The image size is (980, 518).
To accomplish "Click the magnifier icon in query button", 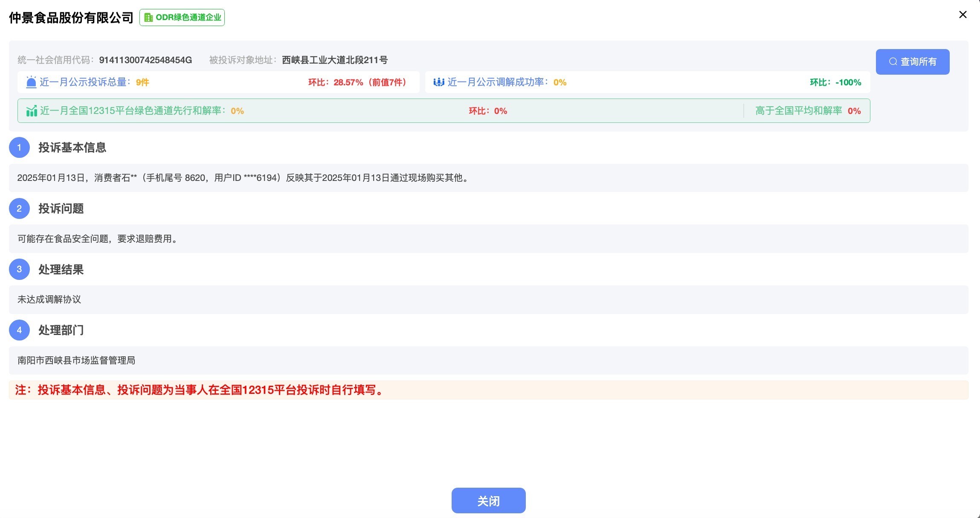I will click(x=893, y=62).
